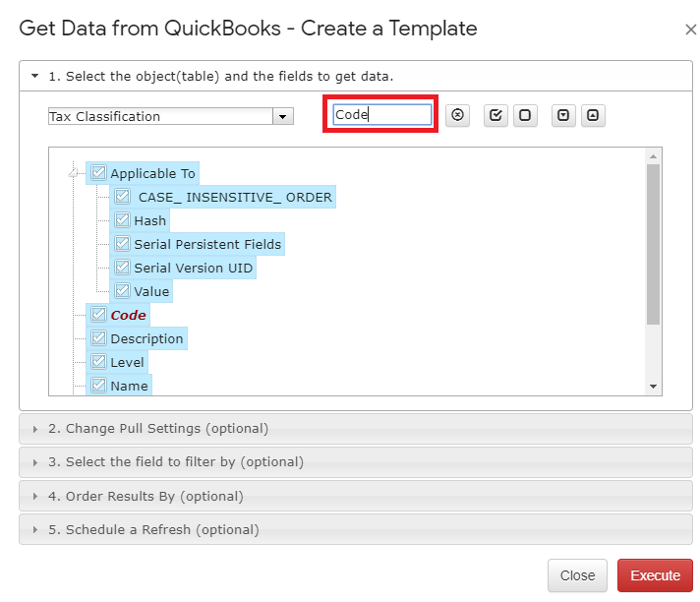Viewport: 700px width, 602px height.
Task: Close the dialog with the X icon
Action: click(x=690, y=30)
